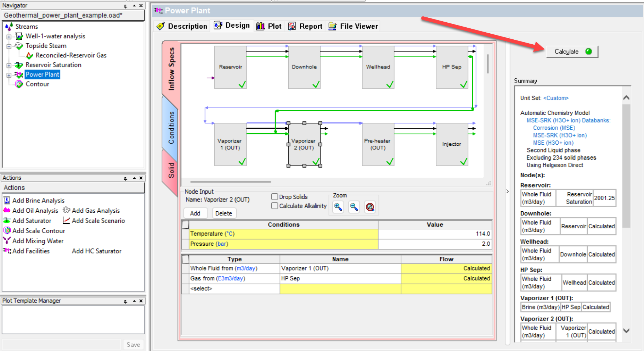The width and height of the screenshot is (644, 351).
Task: Select the Vaporizer 1 (OUT) node
Action: [x=230, y=144]
